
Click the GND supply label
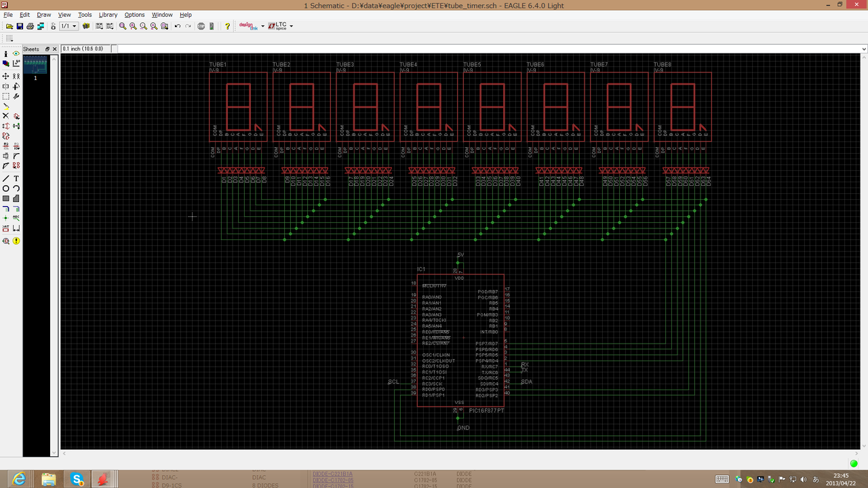pyautogui.click(x=463, y=428)
